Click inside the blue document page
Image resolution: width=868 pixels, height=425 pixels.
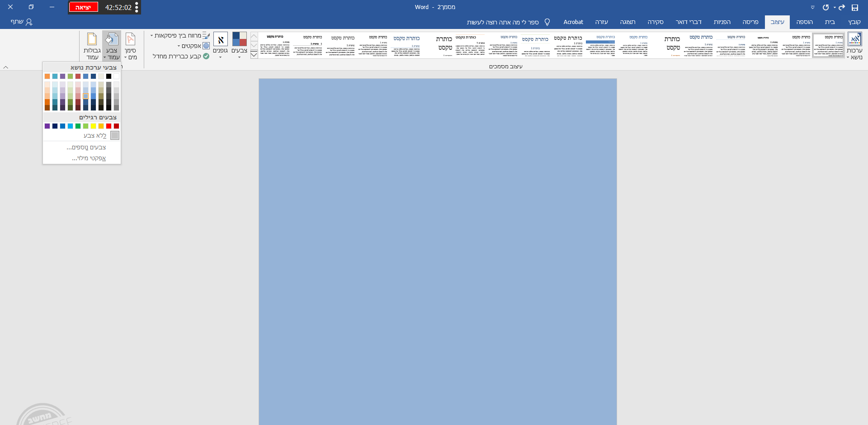tap(438, 252)
